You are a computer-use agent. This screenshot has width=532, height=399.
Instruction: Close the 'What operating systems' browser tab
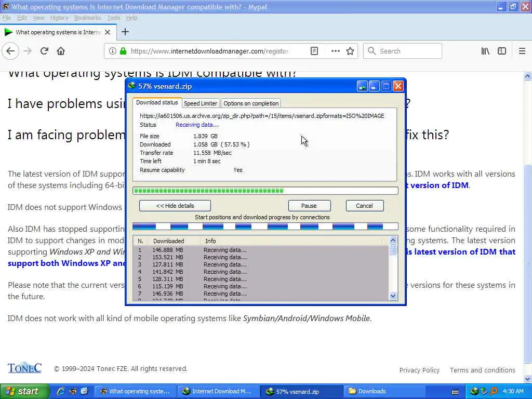click(108, 32)
